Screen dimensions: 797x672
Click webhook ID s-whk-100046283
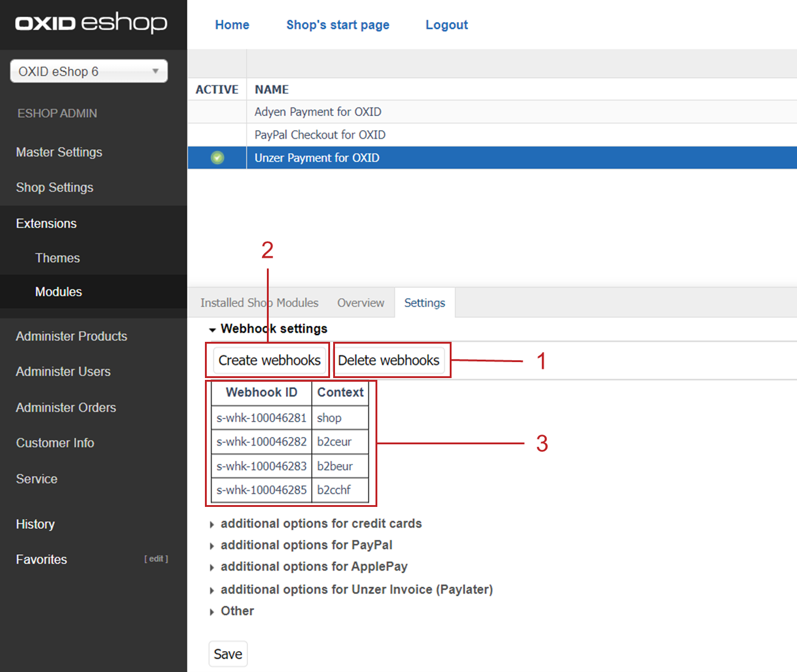pos(261,466)
